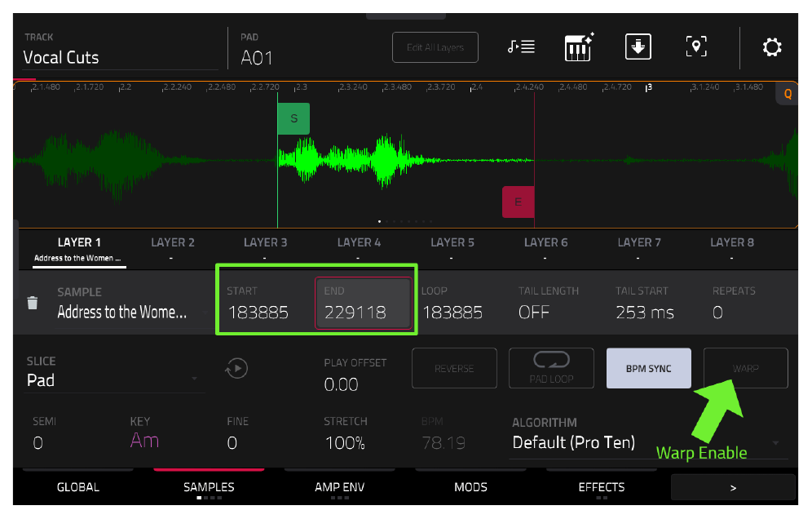The width and height of the screenshot is (812, 519).
Task: Select the END value 229118 field
Action: pyautogui.click(x=364, y=304)
